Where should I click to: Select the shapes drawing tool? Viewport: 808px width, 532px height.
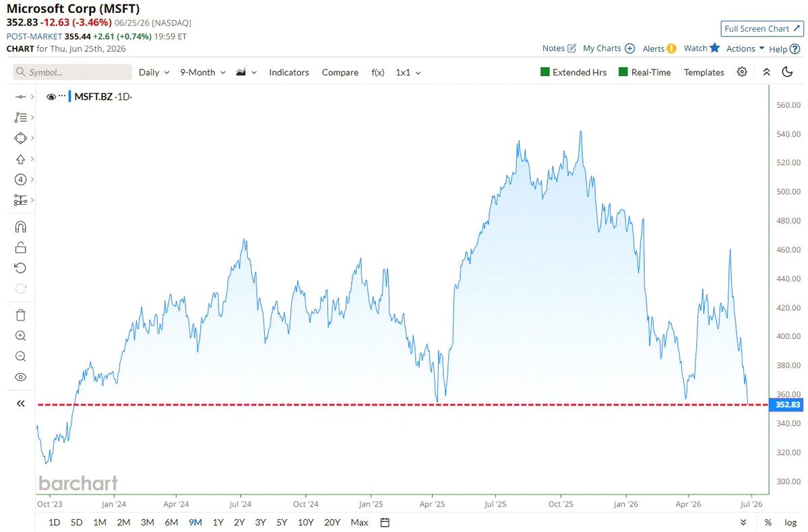(21, 138)
